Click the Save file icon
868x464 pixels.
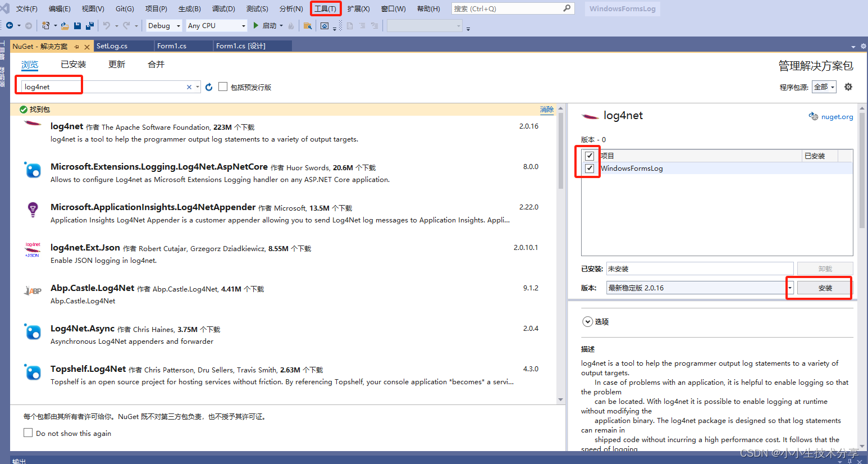tap(77, 25)
